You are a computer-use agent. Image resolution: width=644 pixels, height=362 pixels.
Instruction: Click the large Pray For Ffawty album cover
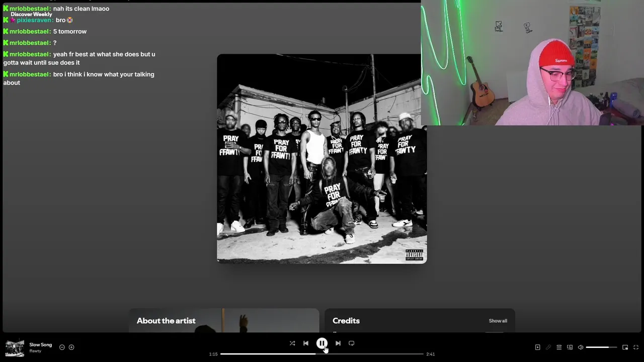322,159
